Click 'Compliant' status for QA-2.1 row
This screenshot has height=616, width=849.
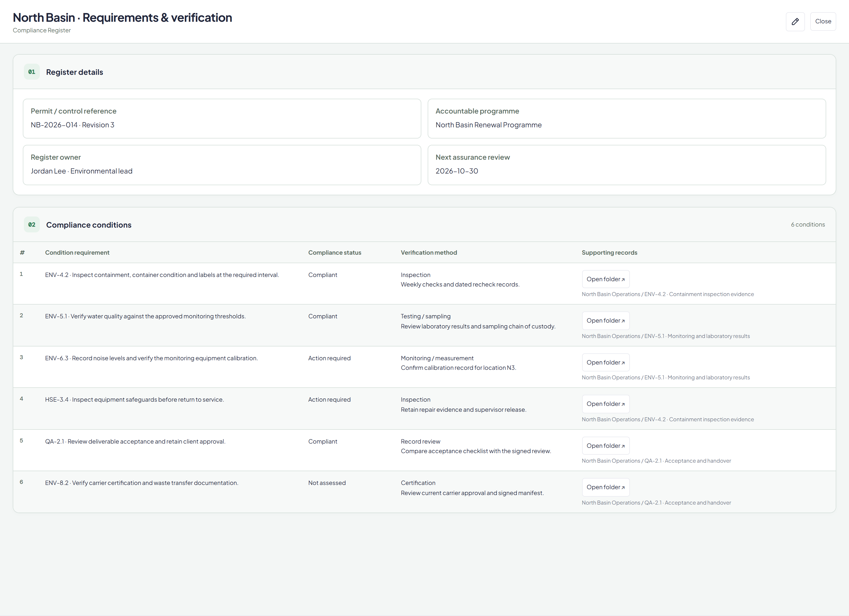pos(323,442)
